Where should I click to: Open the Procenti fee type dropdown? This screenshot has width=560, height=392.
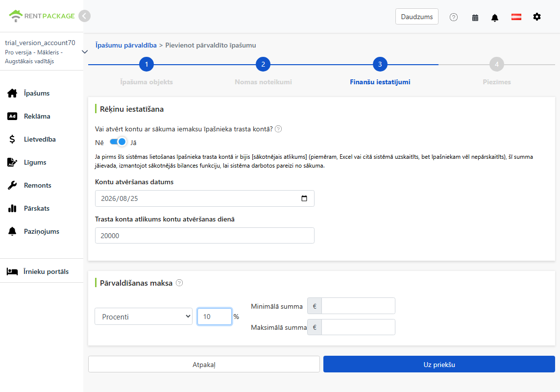(144, 317)
